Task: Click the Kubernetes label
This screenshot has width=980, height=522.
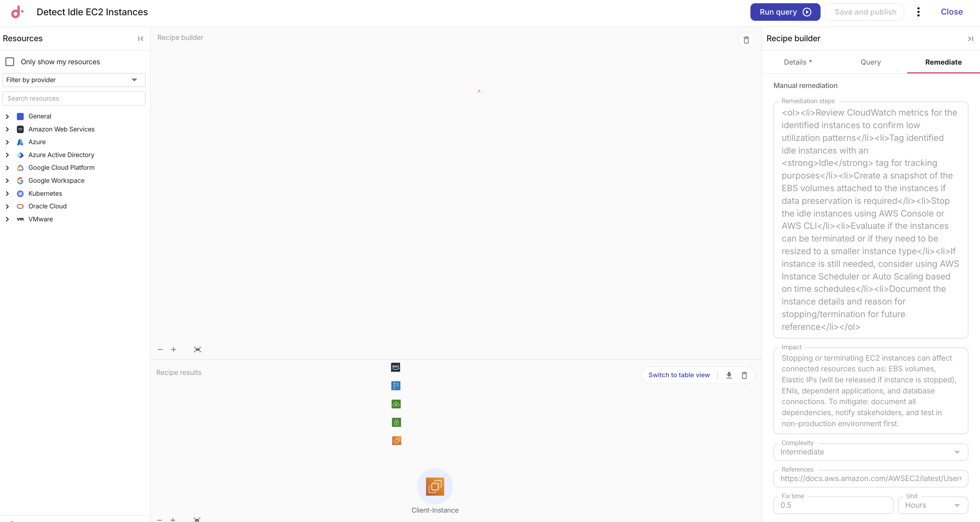Action: click(x=45, y=193)
